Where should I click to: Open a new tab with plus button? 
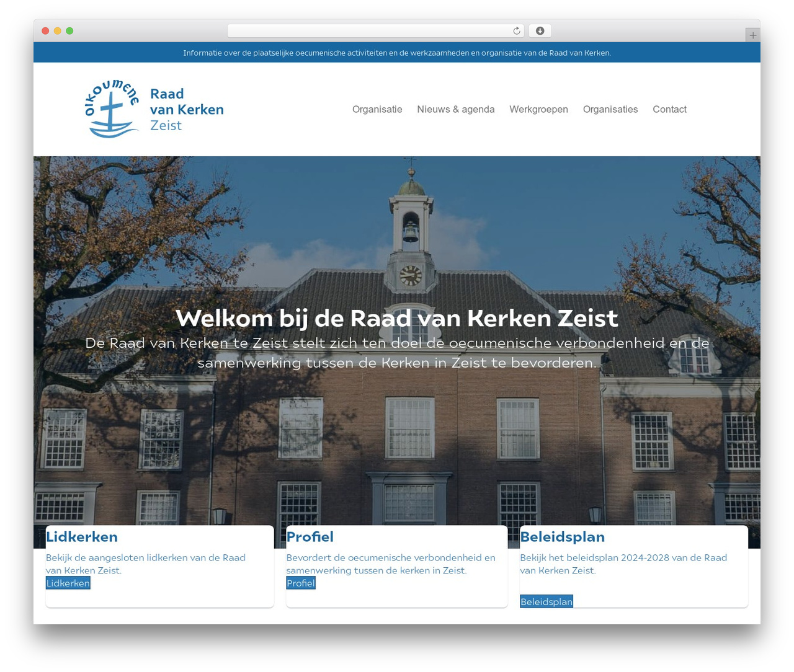tap(752, 35)
